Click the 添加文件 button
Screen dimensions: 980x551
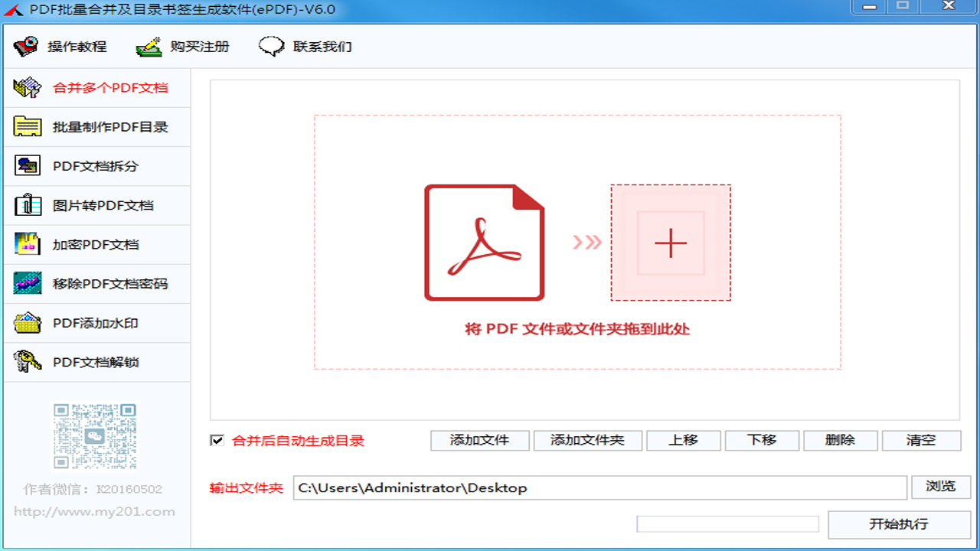click(x=479, y=440)
